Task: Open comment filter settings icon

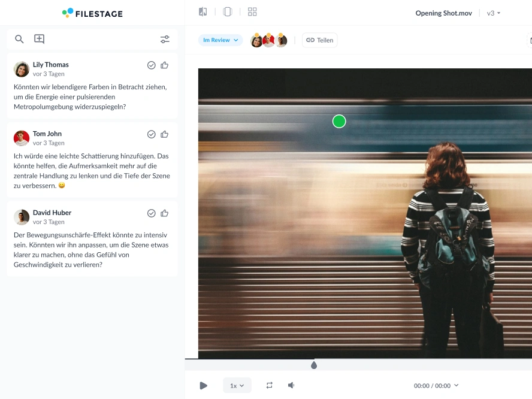Action: [x=165, y=40]
